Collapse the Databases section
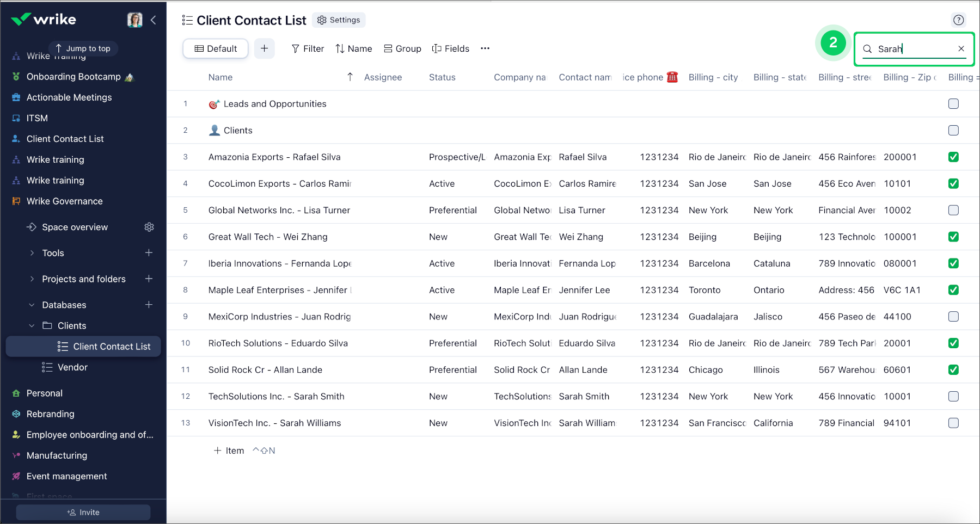Viewport: 980px width, 524px height. click(x=31, y=305)
